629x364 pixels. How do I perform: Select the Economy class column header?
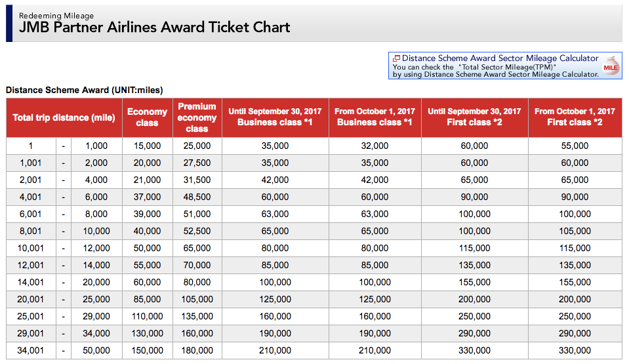coord(147,117)
